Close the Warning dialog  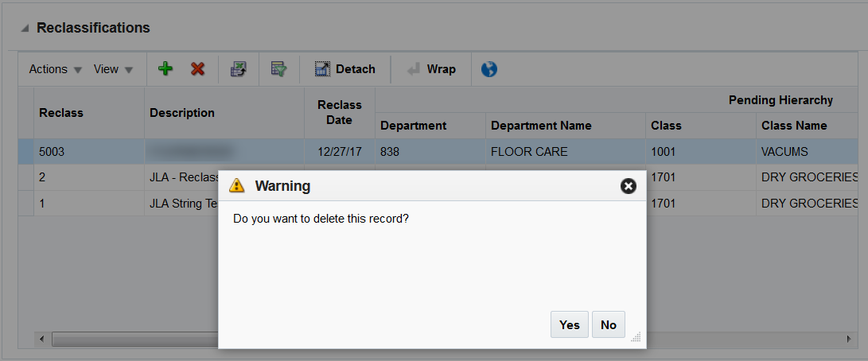click(x=628, y=186)
